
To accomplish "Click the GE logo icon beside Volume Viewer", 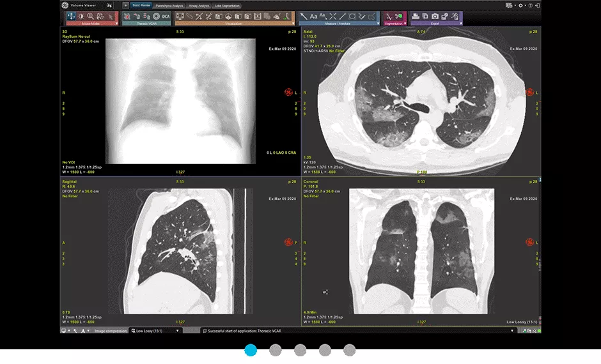I will click(65, 5).
